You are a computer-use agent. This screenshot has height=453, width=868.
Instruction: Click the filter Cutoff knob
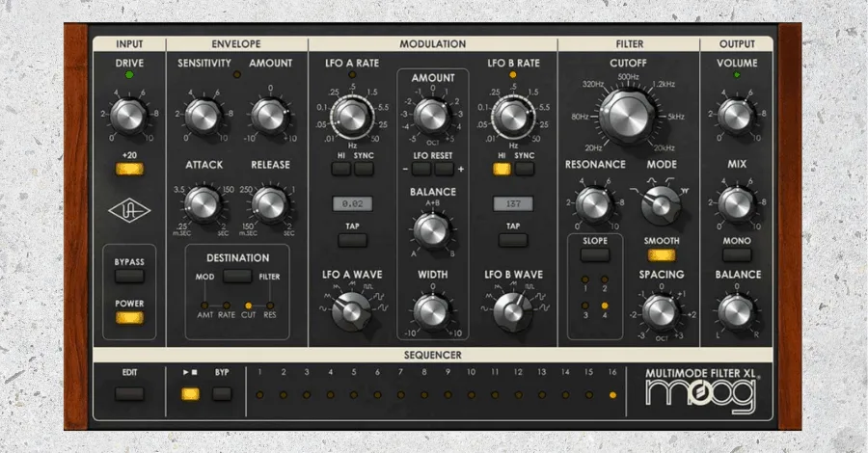pyautogui.click(x=628, y=117)
